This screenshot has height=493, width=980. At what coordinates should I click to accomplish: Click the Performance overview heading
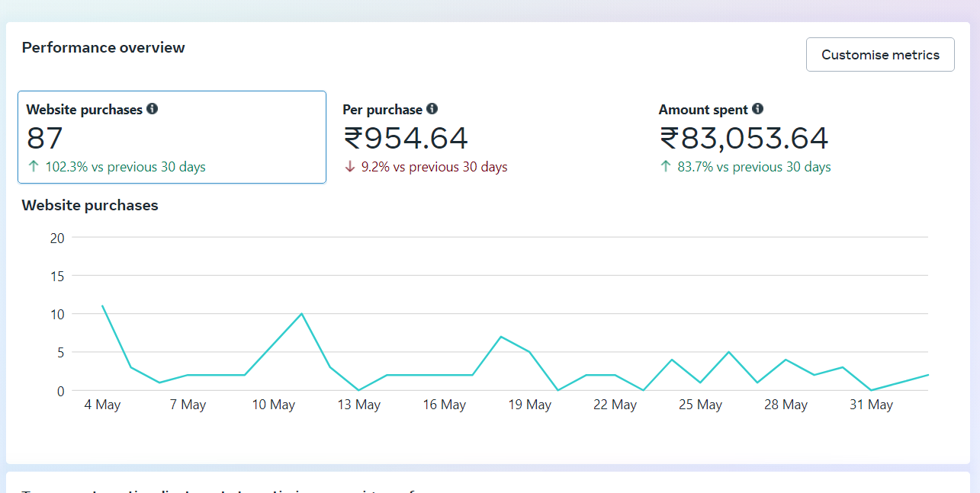click(103, 47)
